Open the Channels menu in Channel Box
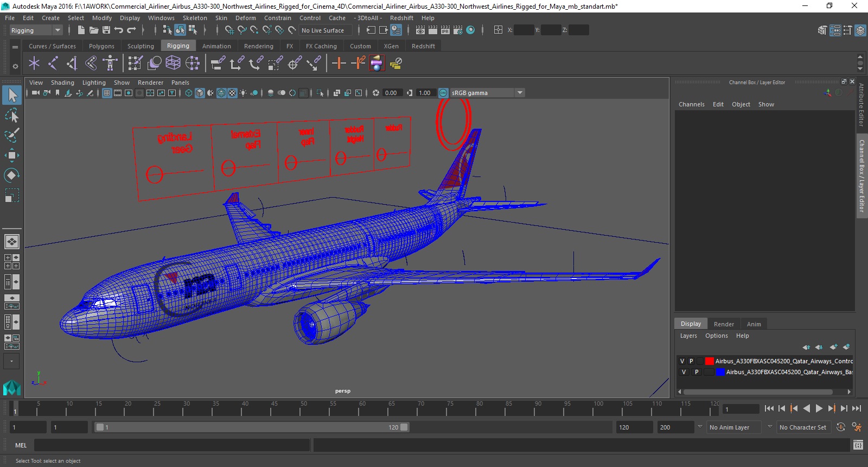This screenshot has width=868, height=467. [x=692, y=104]
